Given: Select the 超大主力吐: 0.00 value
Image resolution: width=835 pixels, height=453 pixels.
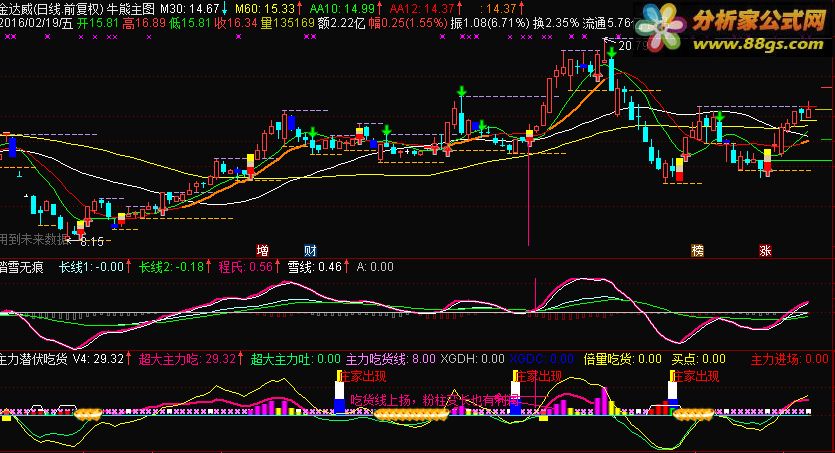Looking at the screenshot, I should point(296,359).
